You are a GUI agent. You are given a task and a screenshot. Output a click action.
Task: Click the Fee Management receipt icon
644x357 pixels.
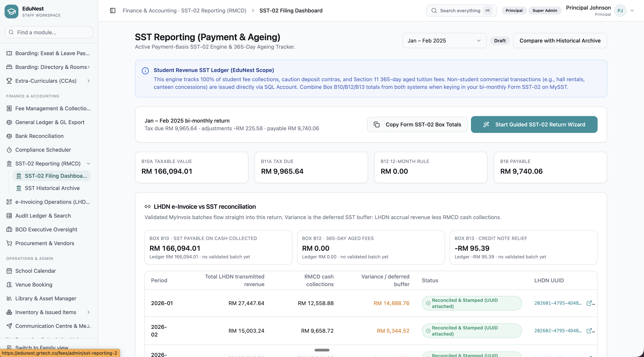(x=9, y=108)
